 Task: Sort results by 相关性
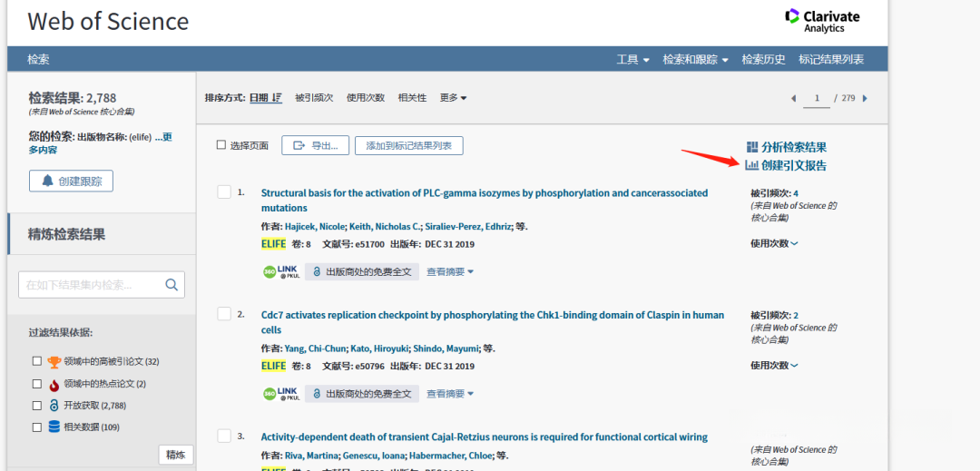(412, 97)
